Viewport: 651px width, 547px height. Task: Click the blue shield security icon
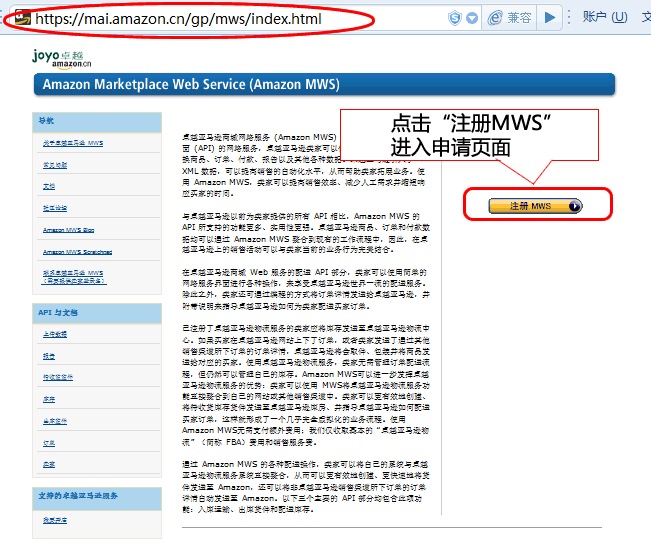(x=455, y=18)
